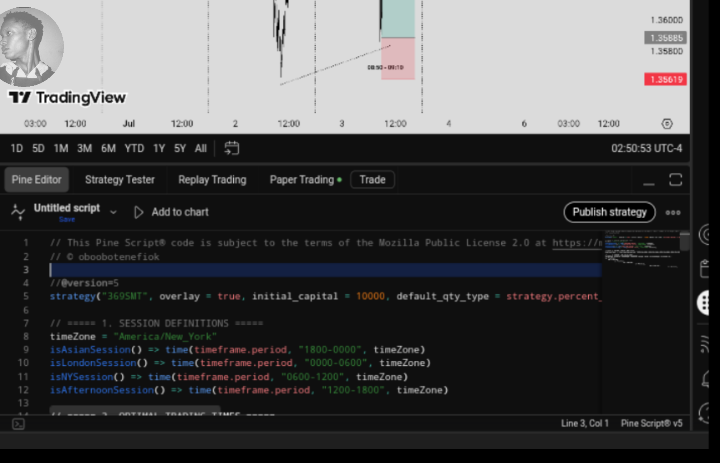Image resolution: width=720 pixels, height=463 pixels.
Task: Open the calendar icon in right sidebar
Action: point(705,269)
